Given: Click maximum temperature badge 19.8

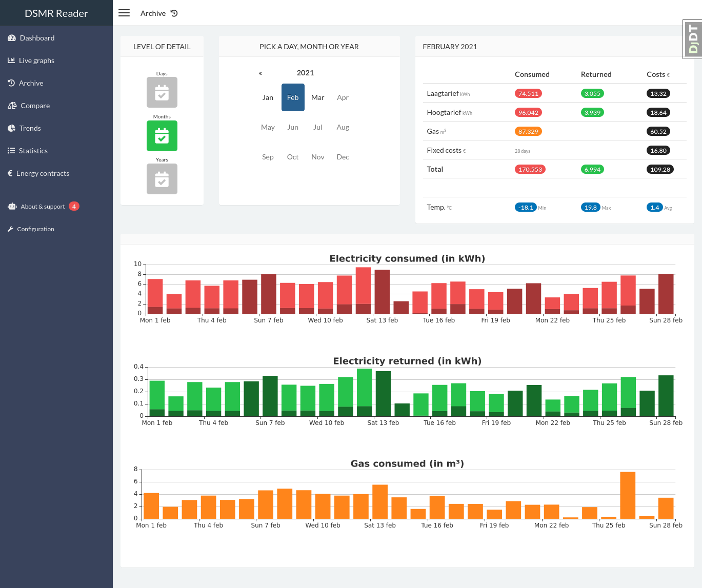Looking at the screenshot, I should tap(591, 207).
